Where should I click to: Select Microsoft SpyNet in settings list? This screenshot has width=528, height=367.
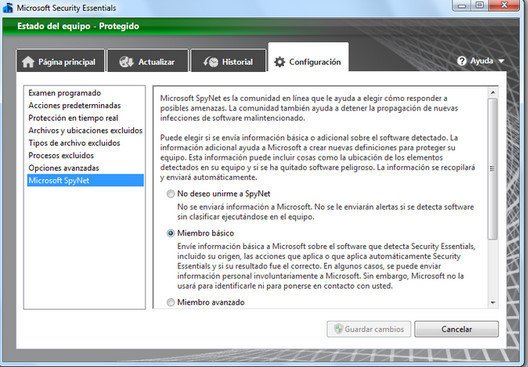pos(85,180)
